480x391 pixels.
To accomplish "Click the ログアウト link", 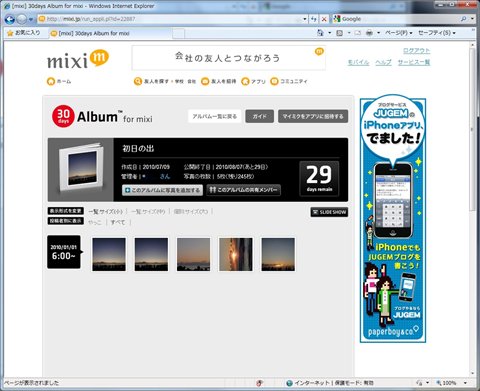I will pyautogui.click(x=416, y=51).
